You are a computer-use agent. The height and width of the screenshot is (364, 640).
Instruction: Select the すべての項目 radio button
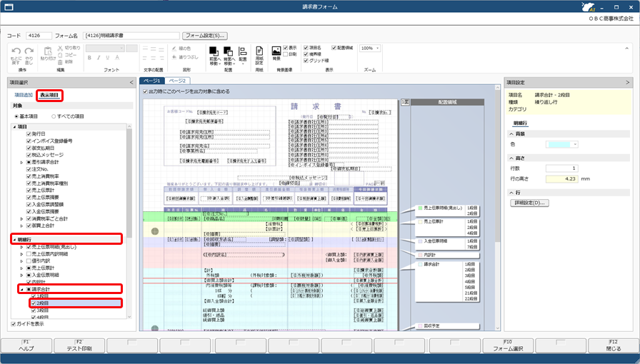(x=54, y=116)
